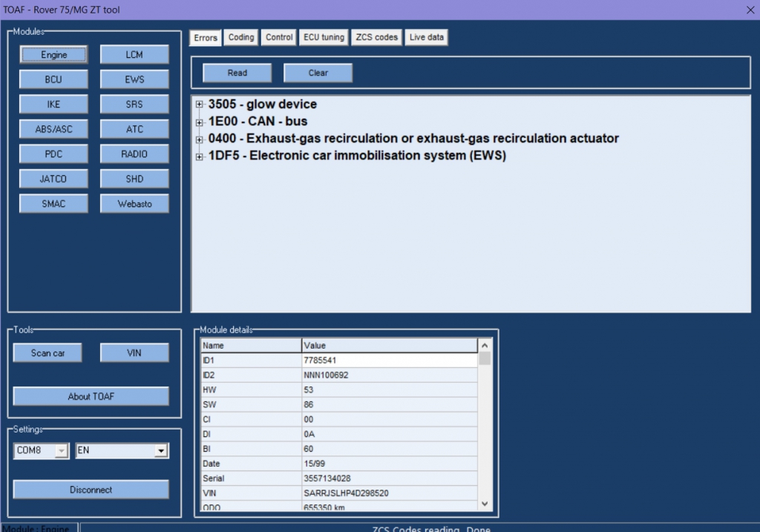Click the Name column header
The image size is (760, 532).
pyautogui.click(x=251, y=346)
